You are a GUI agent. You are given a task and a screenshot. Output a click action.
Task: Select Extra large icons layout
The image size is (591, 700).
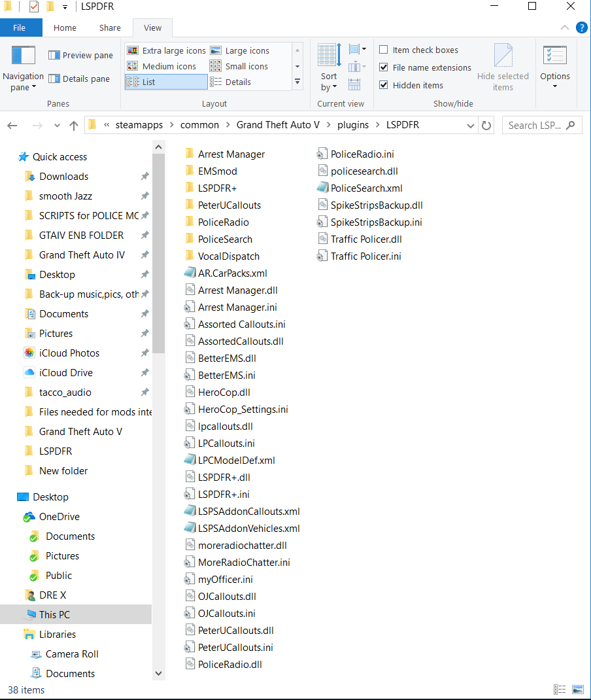click(x=166, y=51)
